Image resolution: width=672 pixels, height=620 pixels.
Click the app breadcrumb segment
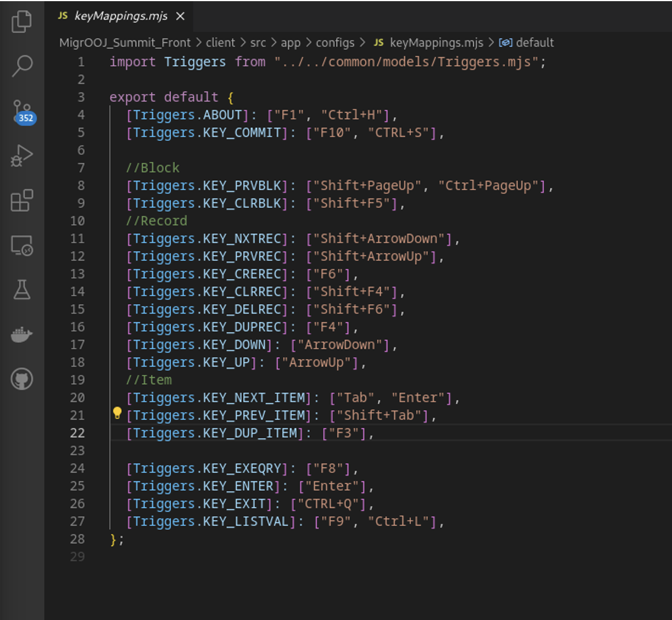click(x=290, y=43)
